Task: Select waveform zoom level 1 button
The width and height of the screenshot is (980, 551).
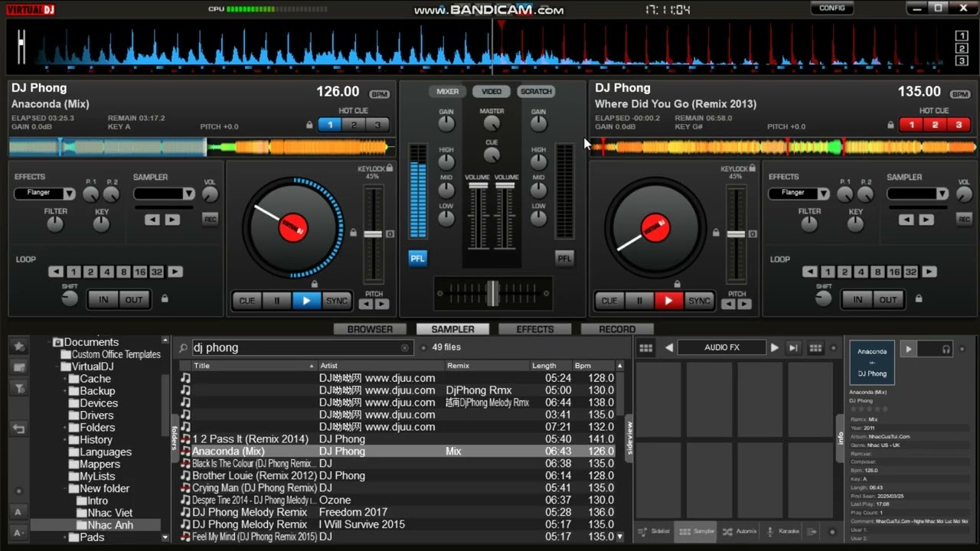Action: point(962,37)
